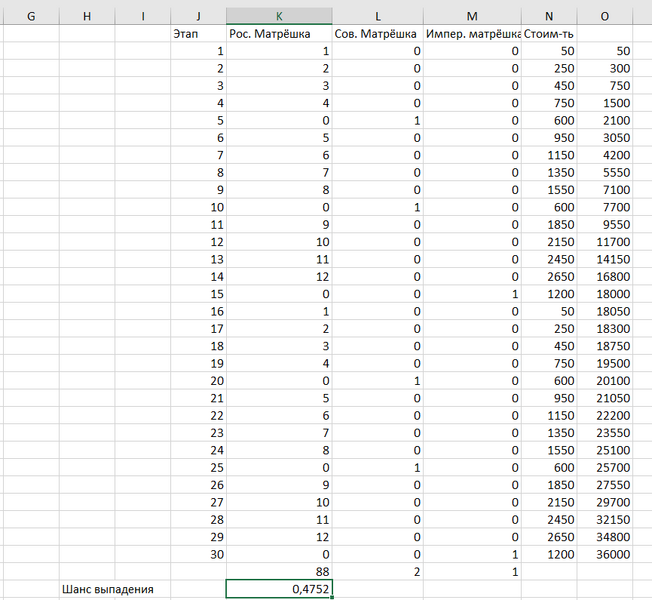Select cumulative cost cell 3050
The height and width of the screenshot is (600, 652).
[605, 138]
